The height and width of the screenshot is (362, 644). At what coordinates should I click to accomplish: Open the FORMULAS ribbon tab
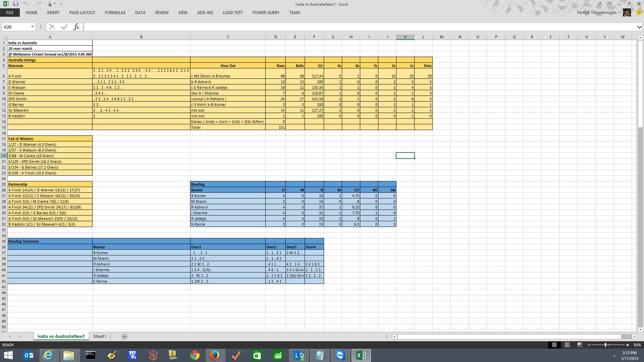click(x=115, y=13)
